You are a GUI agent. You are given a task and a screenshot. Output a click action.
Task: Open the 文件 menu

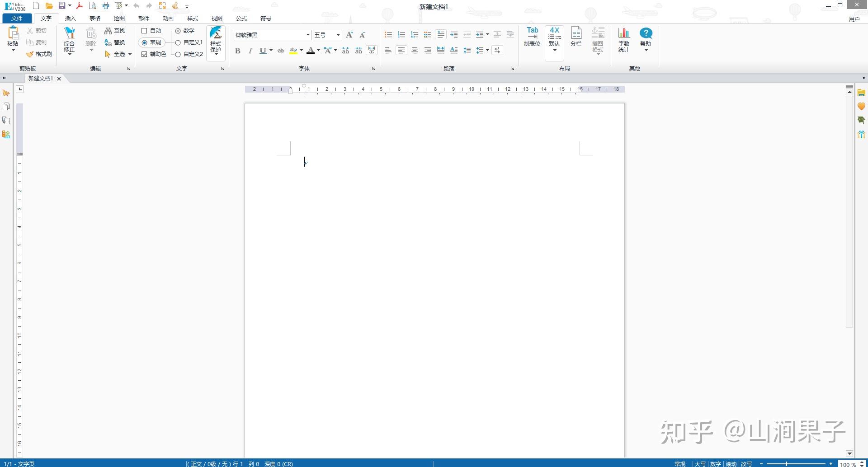click(17, 19)
